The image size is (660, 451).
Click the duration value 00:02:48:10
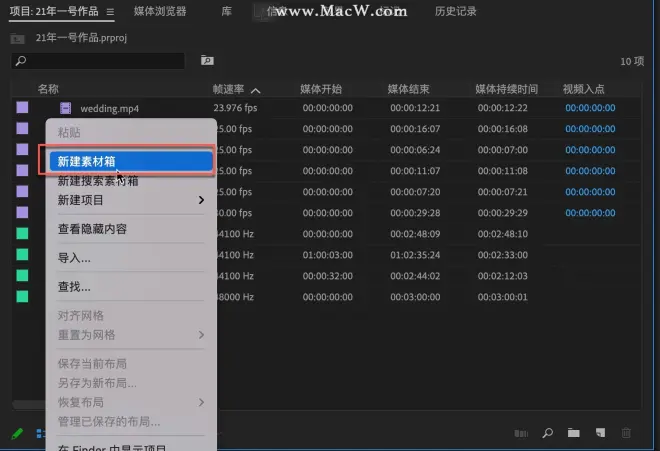(x=503, y=234)
